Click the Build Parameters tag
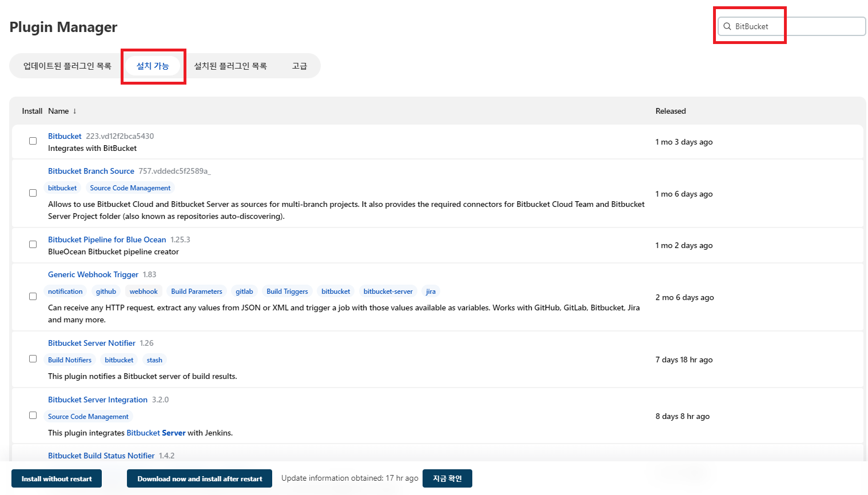The image size is (868, 495). (197, 292)
